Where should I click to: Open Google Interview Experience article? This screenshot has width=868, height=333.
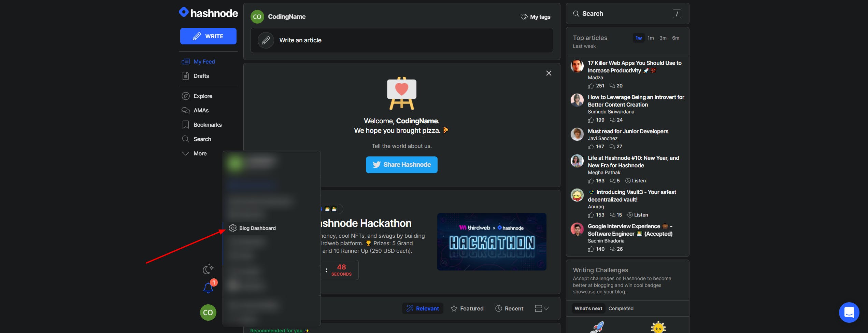coord(630,230)
